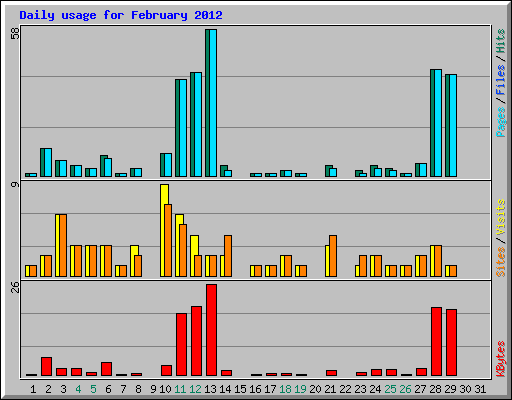Click the red KBytes bar for day 10
The height and width of the screenshot is (400, 512).
(166, 371)
